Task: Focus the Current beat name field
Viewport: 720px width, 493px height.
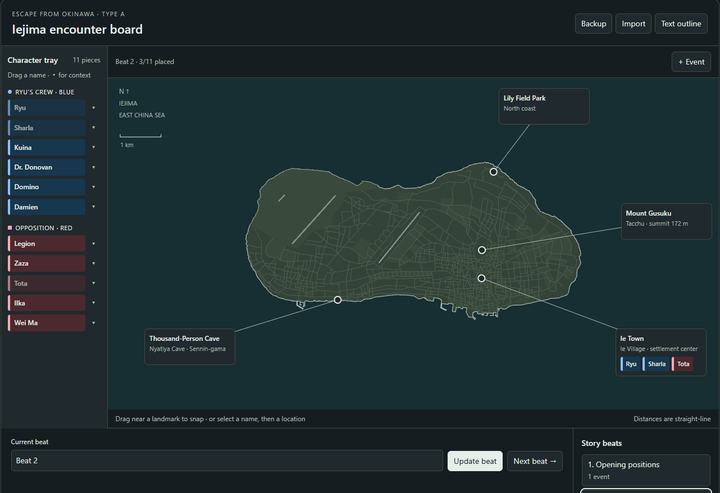Action: (x=227, y=460)
